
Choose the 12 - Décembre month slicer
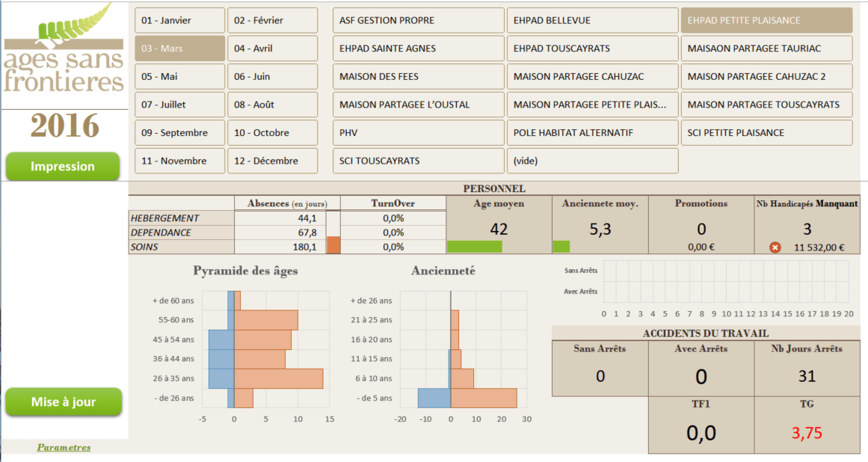(x=272, y=161)
